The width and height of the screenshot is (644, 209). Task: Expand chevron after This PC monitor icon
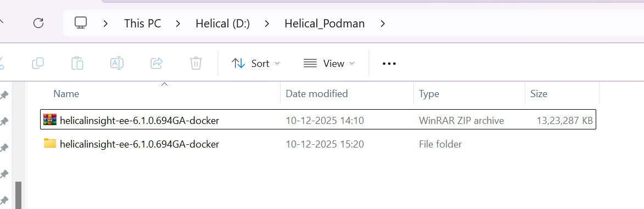(x=105, y=24)
